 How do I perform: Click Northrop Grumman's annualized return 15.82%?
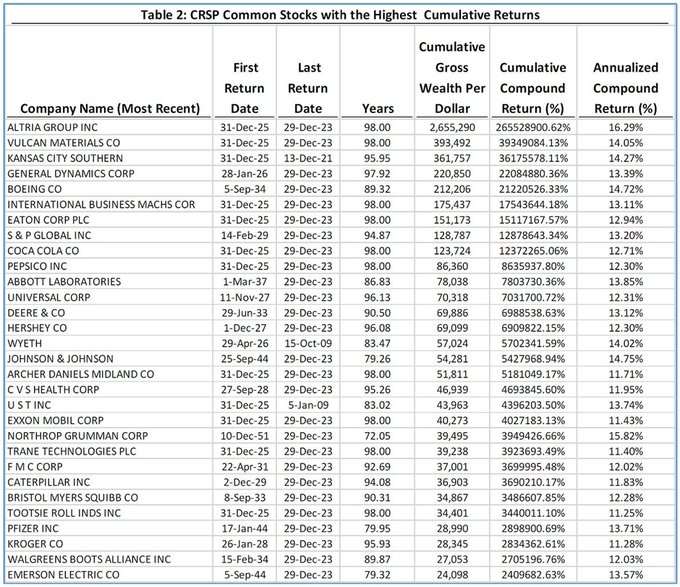626,436
